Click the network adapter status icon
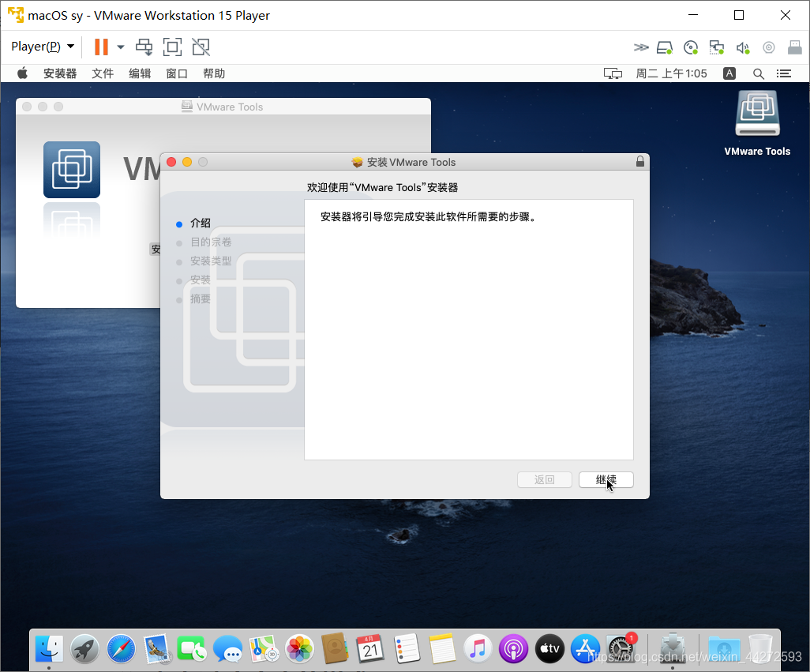Viewport: 810px width, 672px height. (x=716, y=47)
